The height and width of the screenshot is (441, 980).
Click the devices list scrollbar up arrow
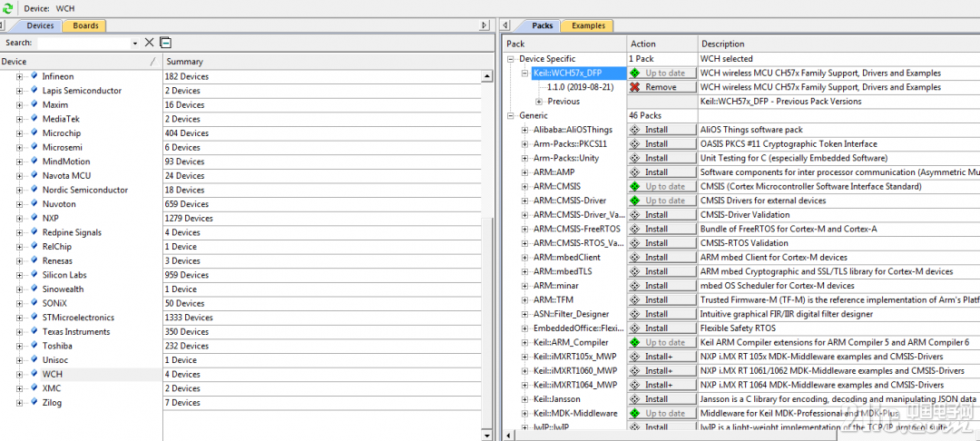487,76
